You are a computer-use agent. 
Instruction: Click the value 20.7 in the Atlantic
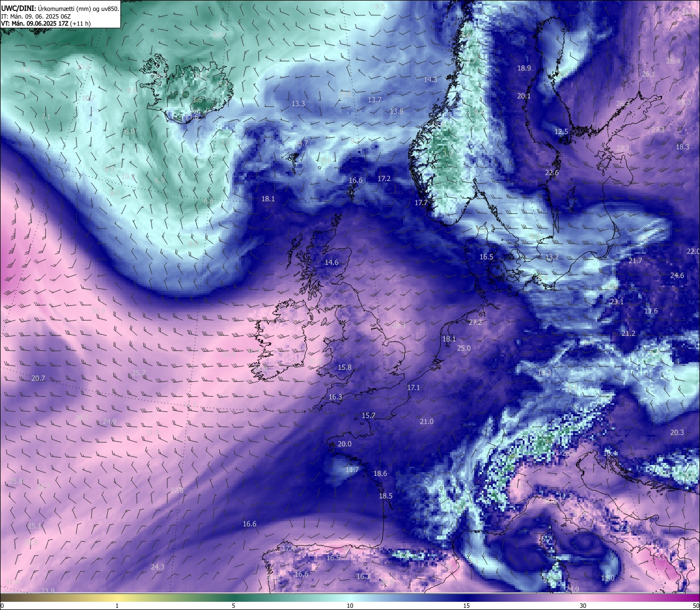[38, 379]
